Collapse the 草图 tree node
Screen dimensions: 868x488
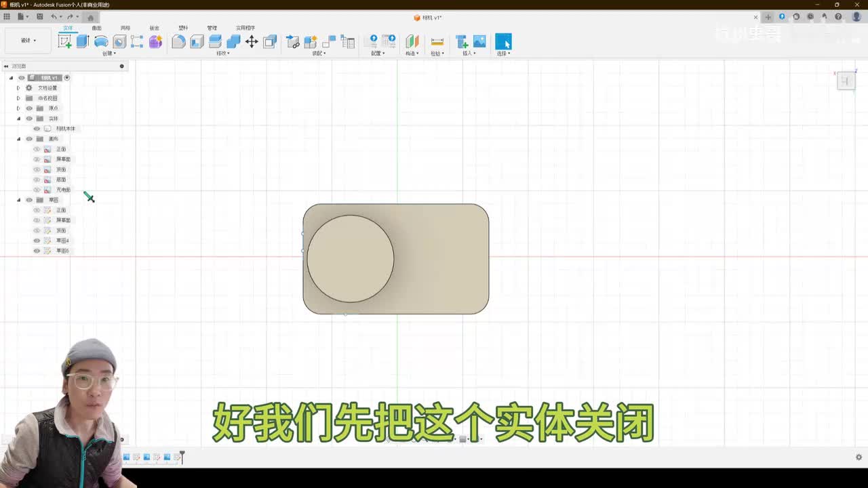18,200
